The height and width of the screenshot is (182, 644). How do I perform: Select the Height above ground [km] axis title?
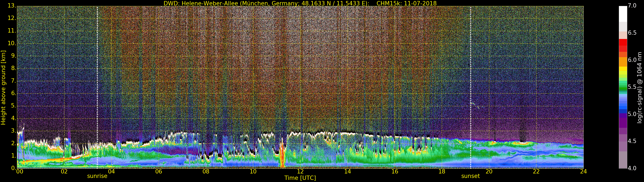click(3, 87)
